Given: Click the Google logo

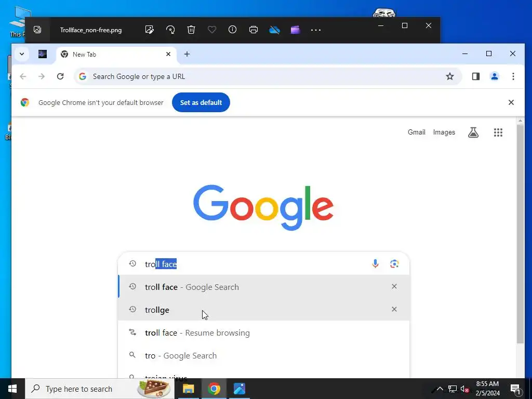Looking at the screenshot, I should click(263, 207).
